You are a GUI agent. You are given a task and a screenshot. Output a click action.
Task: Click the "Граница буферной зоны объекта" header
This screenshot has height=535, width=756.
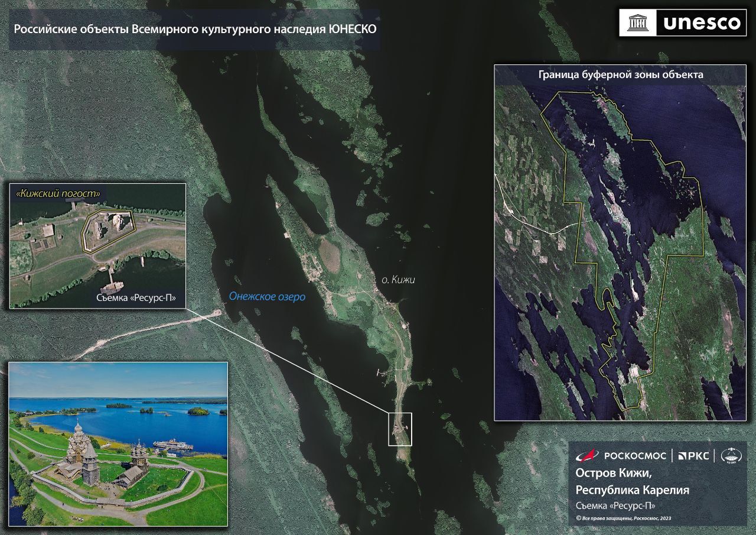pyautogui.click(x=620, y=75)
